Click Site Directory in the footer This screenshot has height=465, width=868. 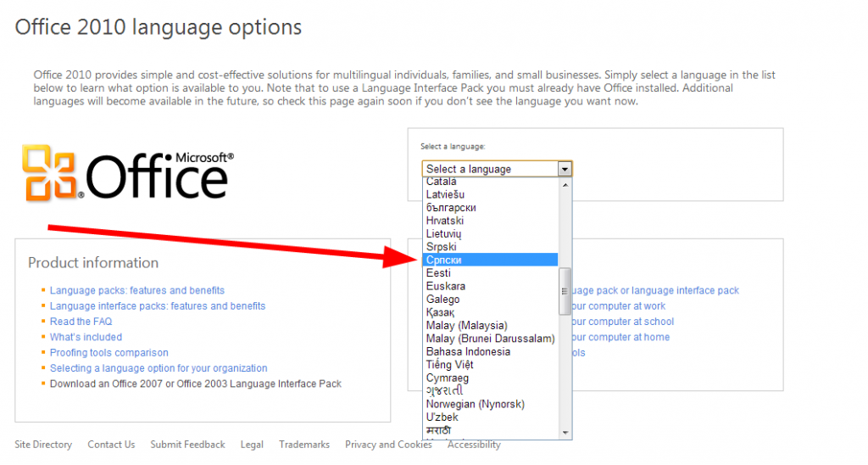click(x=43, y=445)
